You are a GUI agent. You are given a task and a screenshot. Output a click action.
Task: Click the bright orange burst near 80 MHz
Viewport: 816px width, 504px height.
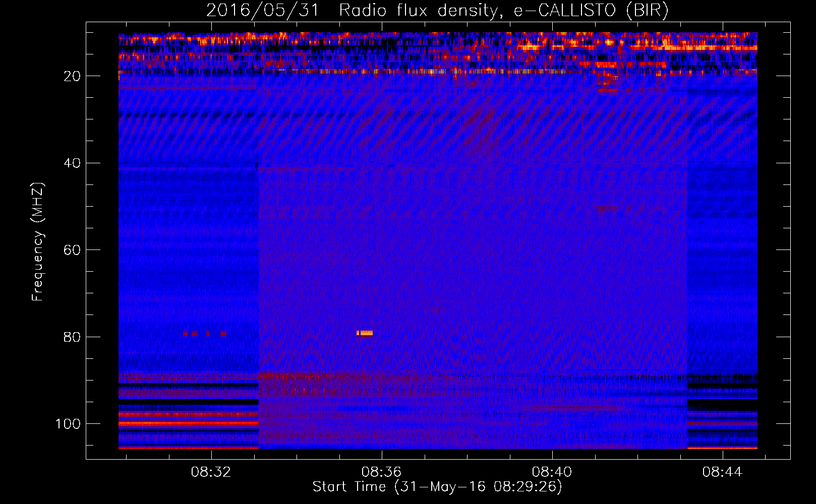[x=365, y=333]
